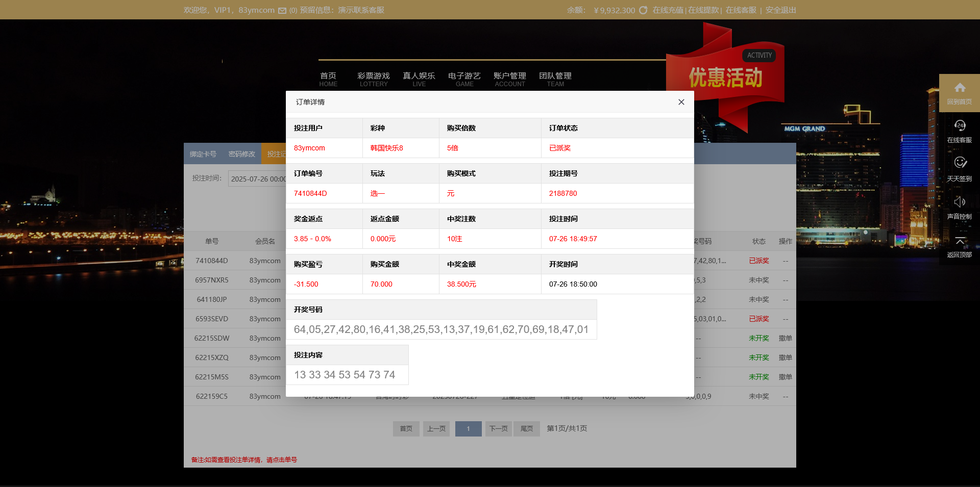980x487 pixels.
Task: Switch to the 绑定卡号 tab
Action: [203, 154]
